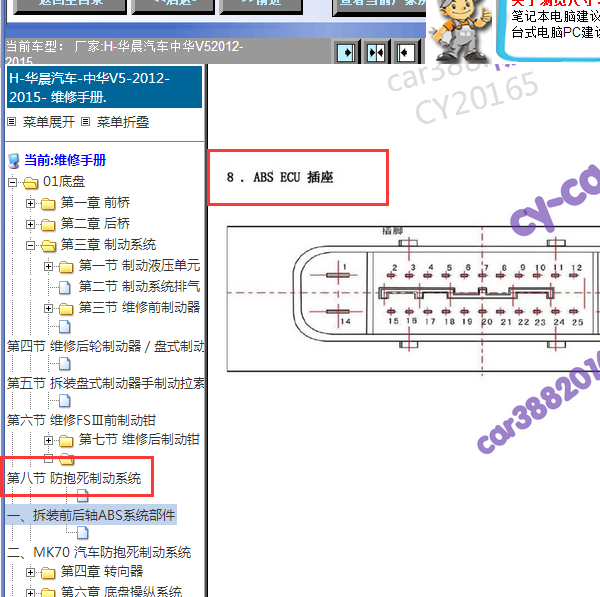Viewport: 600px width, 597px height.
Task: Click the computer icon beside 当前:维修手册
Action: tap(14, 161)
